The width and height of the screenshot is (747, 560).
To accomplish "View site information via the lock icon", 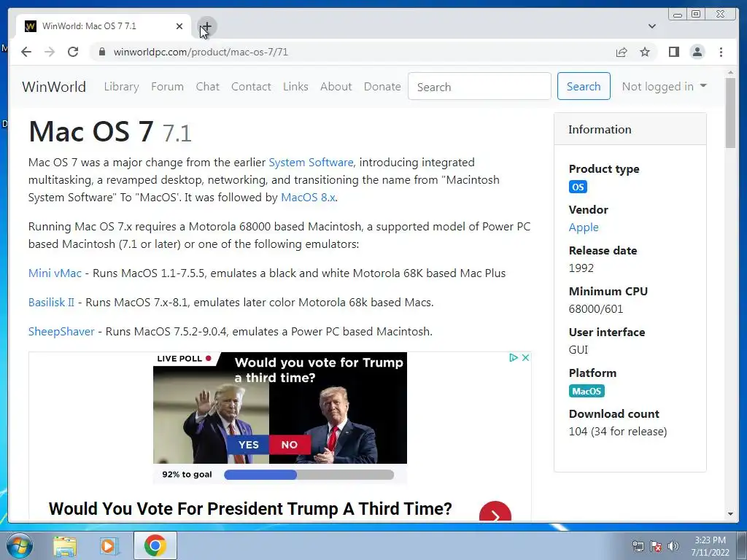I will pyautogui.click(x=101, y=52).
